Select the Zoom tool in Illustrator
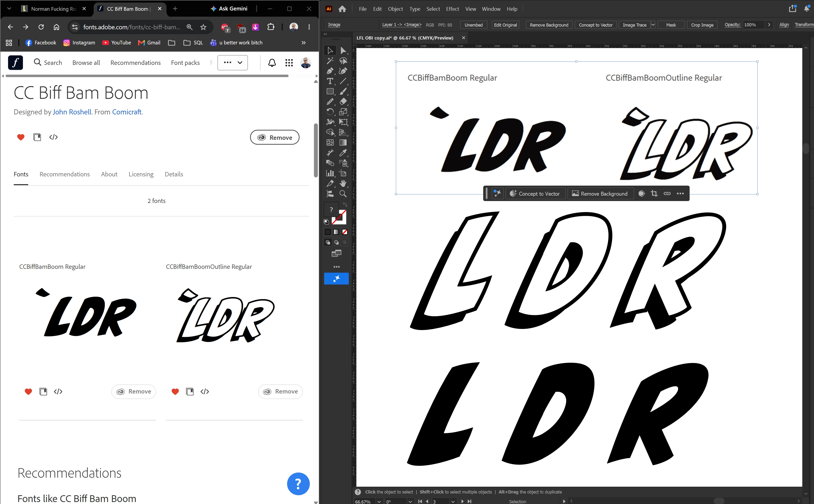 tap(343, 194)
